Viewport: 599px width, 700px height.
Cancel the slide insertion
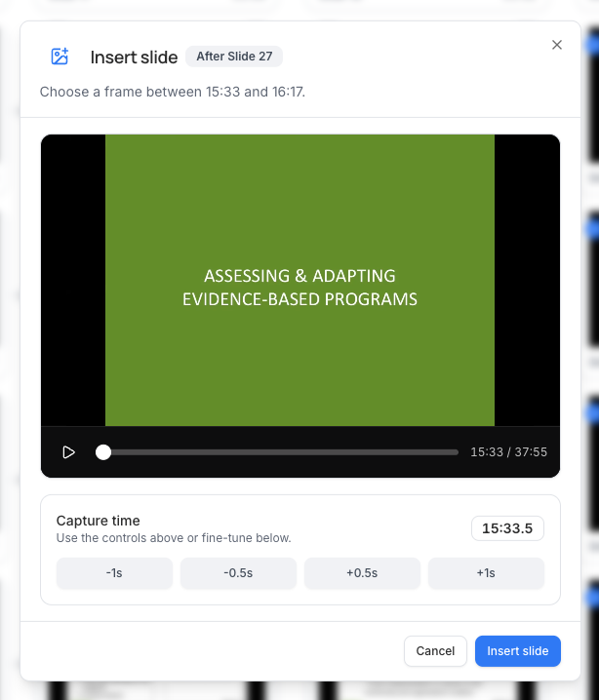[435, 651]
